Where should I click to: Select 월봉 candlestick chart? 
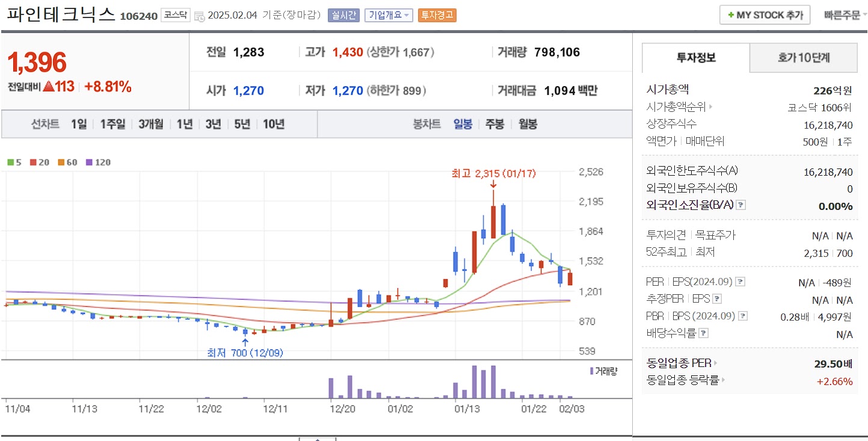528,125
